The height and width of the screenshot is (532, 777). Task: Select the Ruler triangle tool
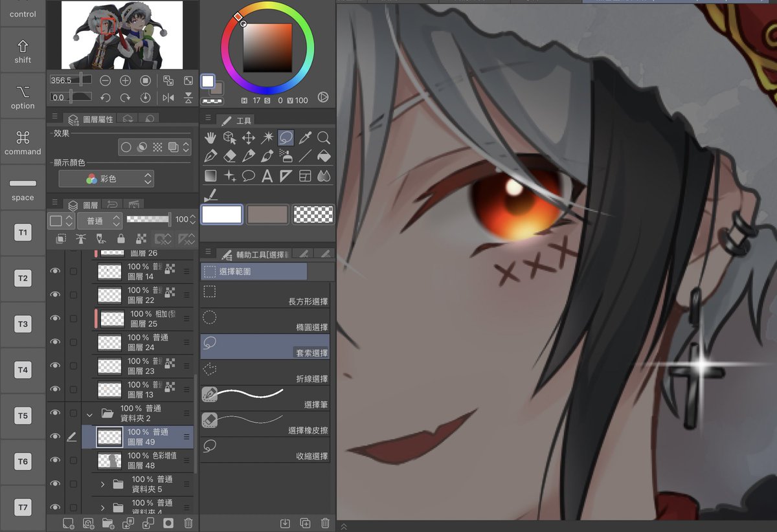286,175
